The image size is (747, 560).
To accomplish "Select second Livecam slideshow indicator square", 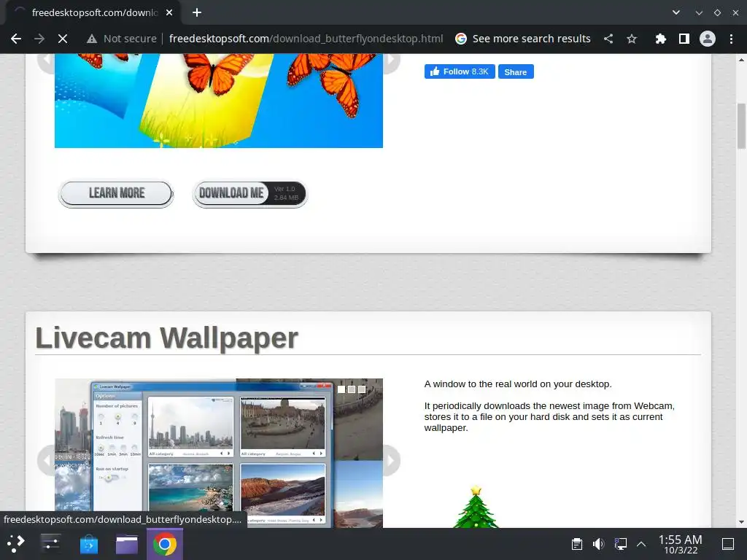I will click(352, 389).
